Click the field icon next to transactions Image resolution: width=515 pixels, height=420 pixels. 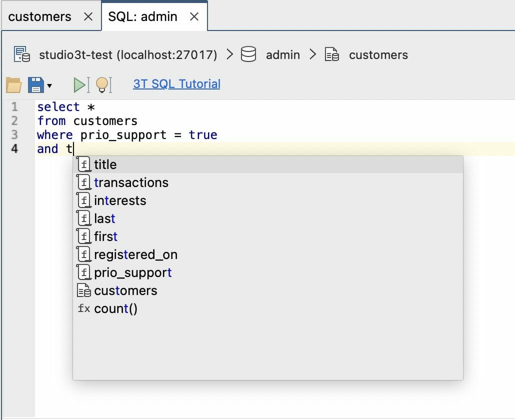coord(84,182)
